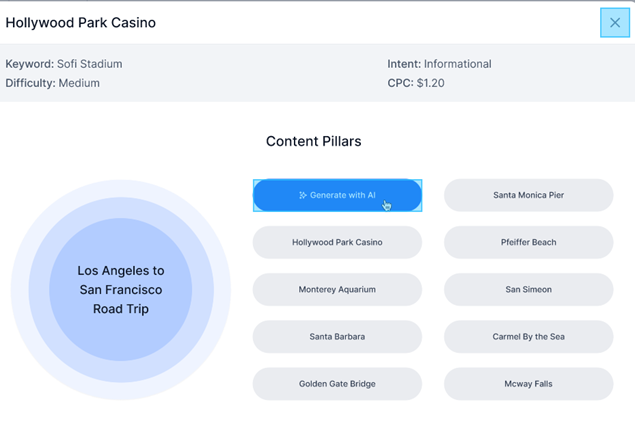
Task: Click the Sofi Stadium keyword value
Action: tap(89, 64)
